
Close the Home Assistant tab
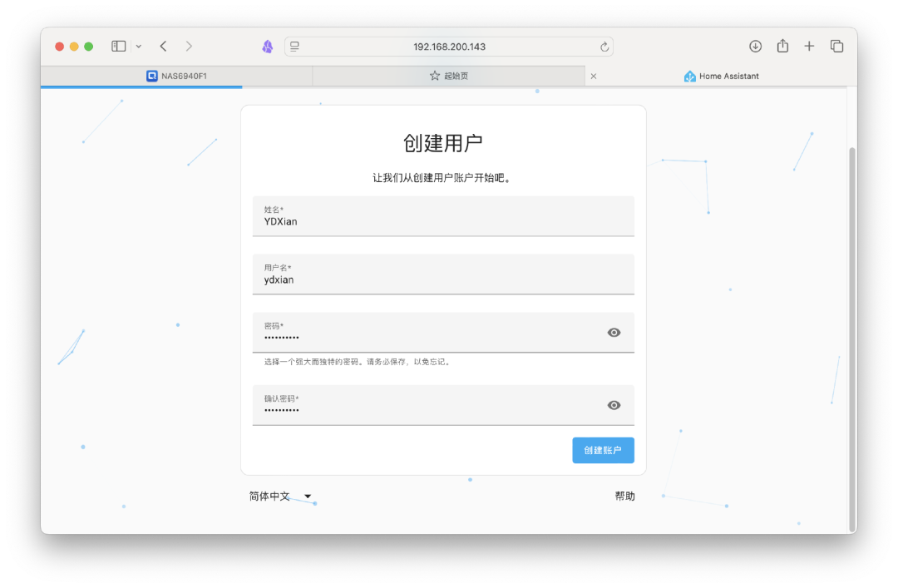[594, 77]
